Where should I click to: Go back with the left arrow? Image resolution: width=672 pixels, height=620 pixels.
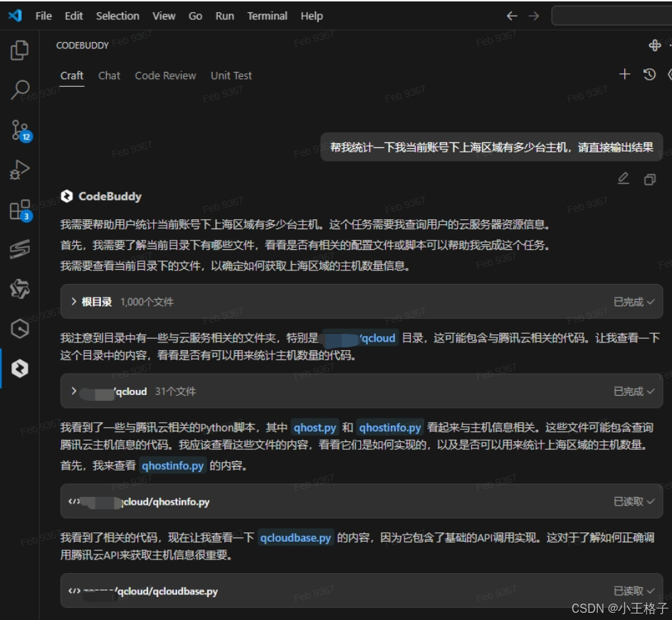point(512,16)
